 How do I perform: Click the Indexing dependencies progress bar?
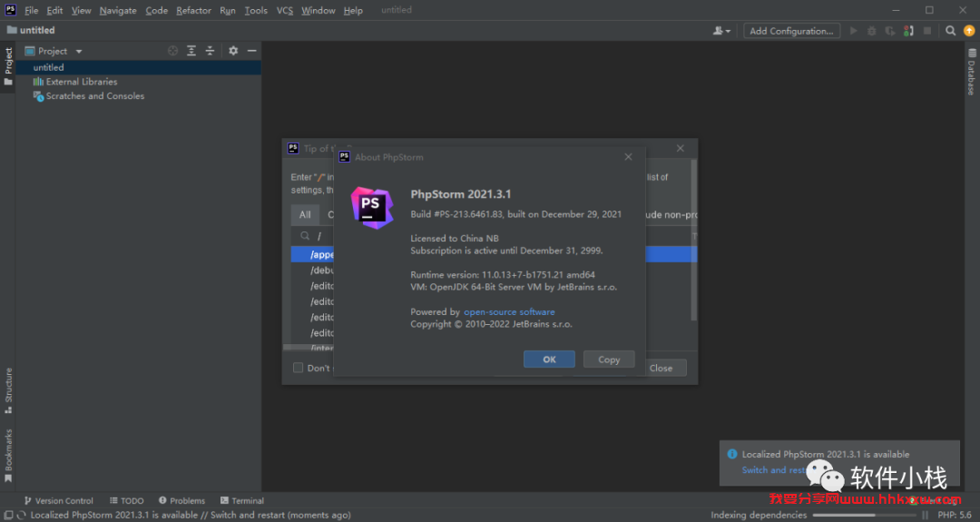865,515
